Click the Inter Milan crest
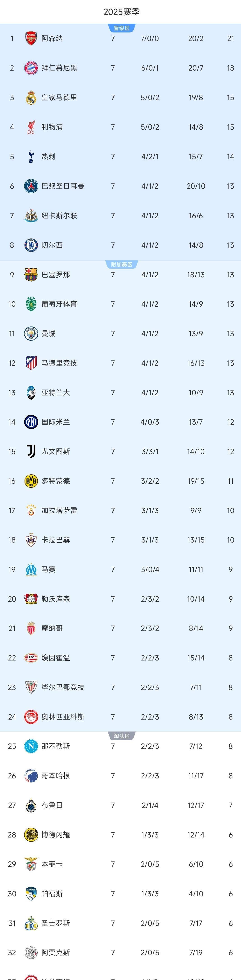Image resolution: width=241 pixels, height=980 pixels. coord(31,422)
